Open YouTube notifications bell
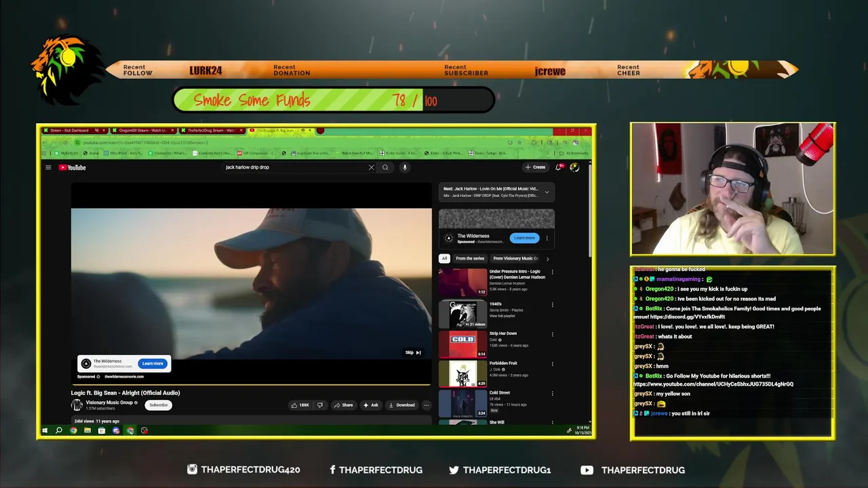The height and width of the screenshot is (488, 868). 559,167
